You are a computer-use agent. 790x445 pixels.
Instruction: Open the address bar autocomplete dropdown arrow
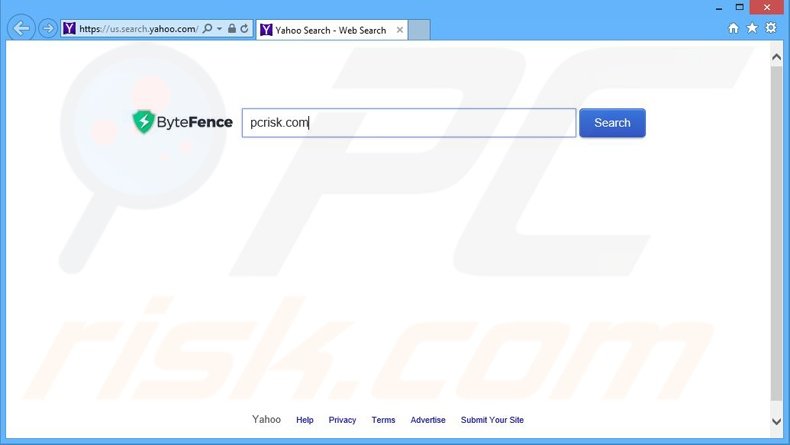[219, 29]
